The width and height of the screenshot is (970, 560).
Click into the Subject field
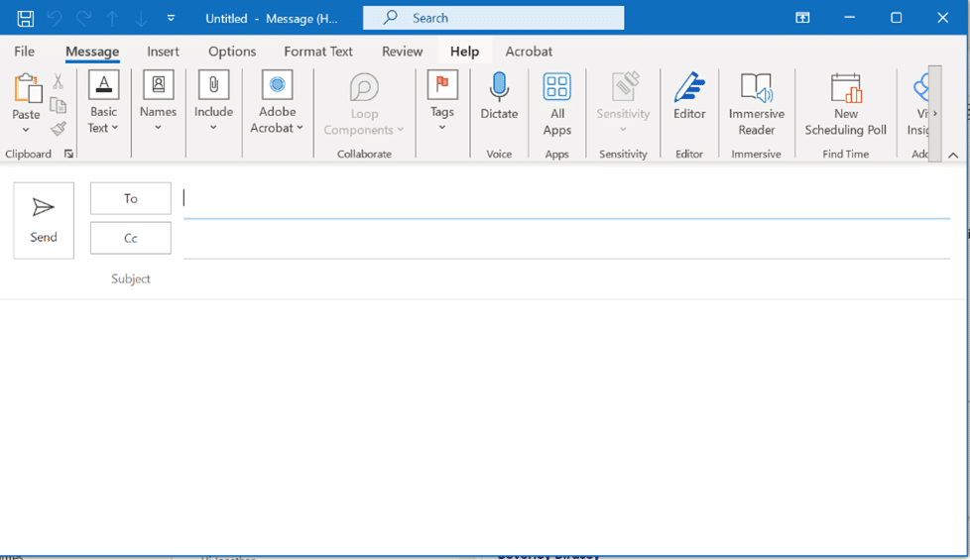(566, 279)
